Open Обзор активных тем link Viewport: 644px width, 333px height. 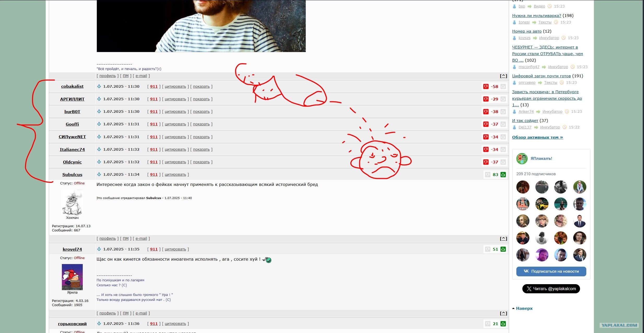537,137
